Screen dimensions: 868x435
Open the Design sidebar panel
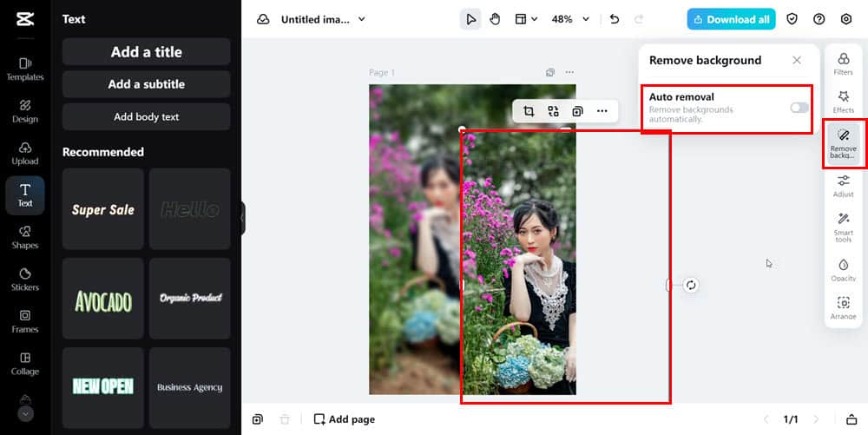point(25,111)
